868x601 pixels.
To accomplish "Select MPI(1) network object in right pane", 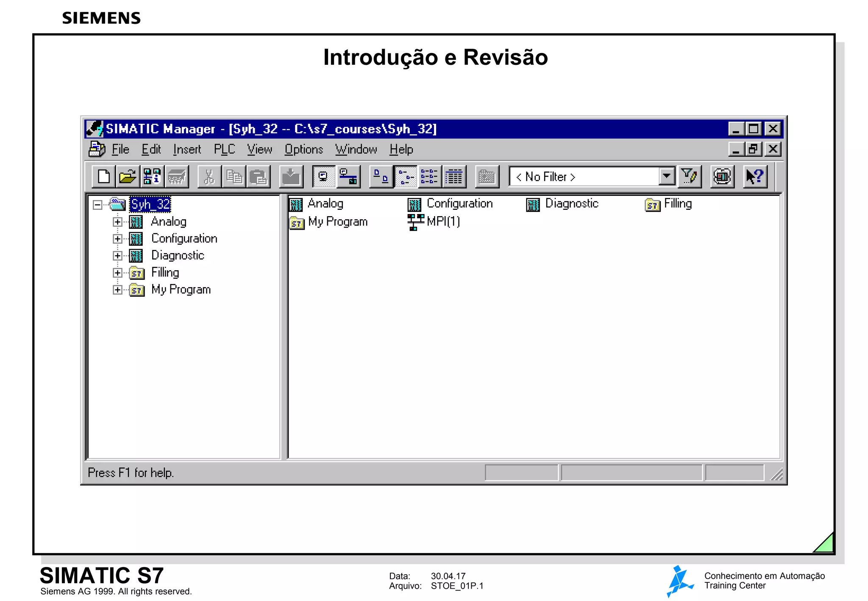I will tap(442, 221).
